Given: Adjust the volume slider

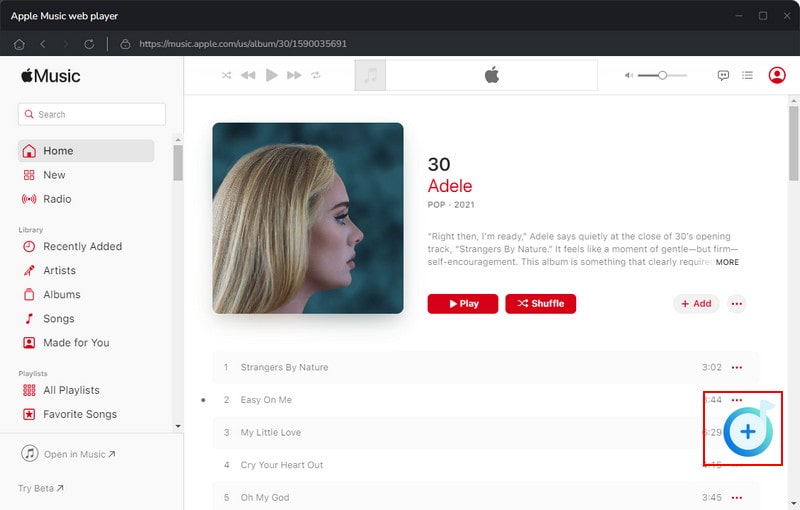Looking at the screenshot, I should click(662, 75).
